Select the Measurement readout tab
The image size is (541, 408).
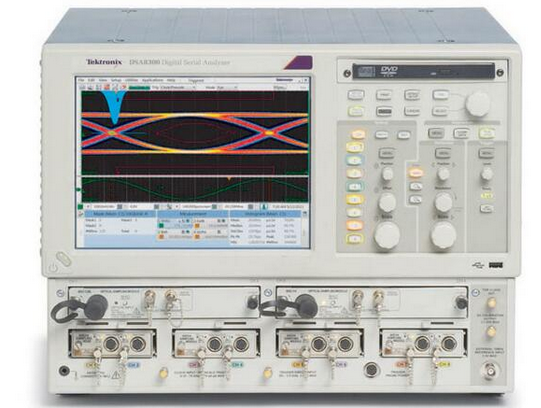[x=192, y=214]
